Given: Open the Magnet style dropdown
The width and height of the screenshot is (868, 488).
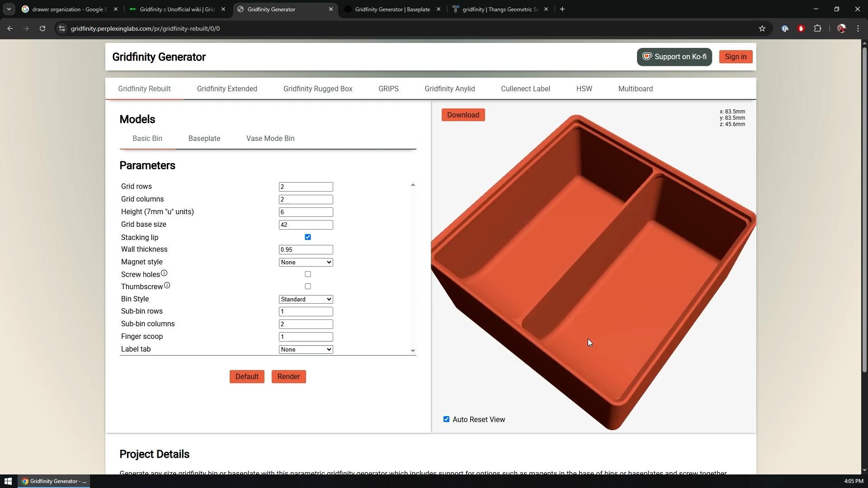Looking at the screenshot, I should [x=306, y=262].
